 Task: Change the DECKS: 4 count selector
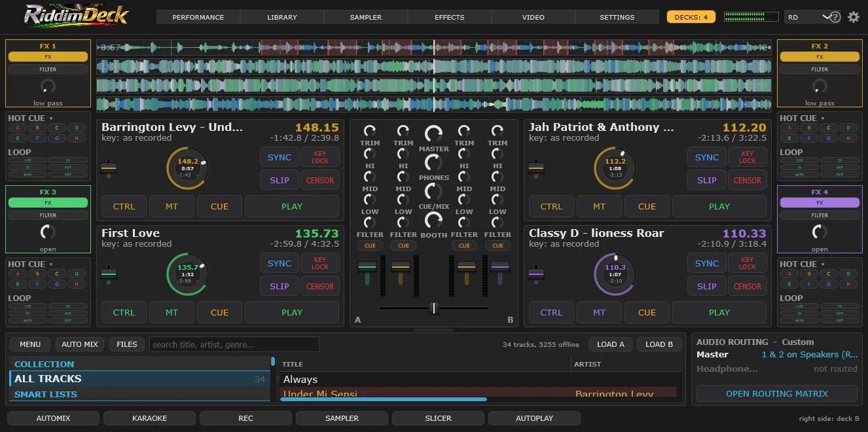coord(691,17)
